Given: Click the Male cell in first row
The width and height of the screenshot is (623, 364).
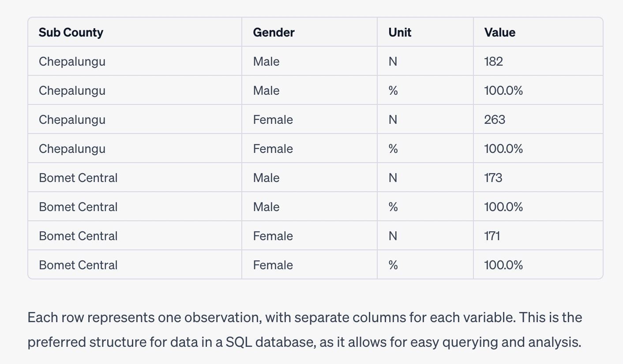Looking at the screenshot, I should pos(266,61).
